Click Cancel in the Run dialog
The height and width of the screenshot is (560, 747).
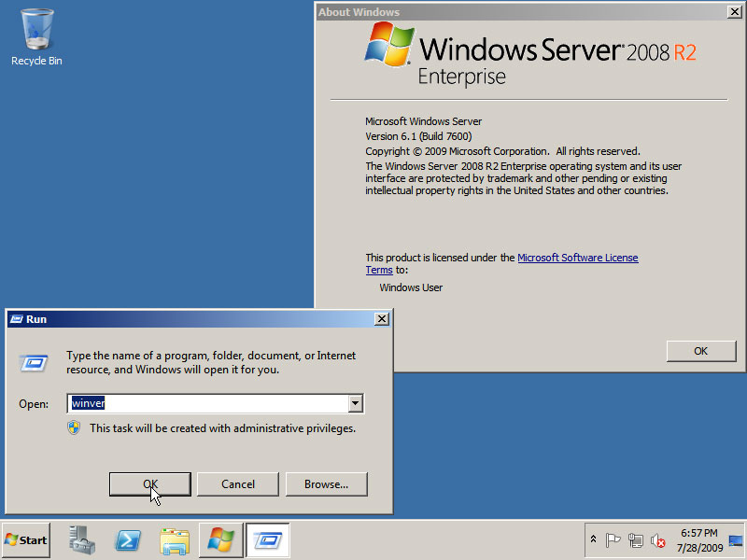[x=237, y=484]
